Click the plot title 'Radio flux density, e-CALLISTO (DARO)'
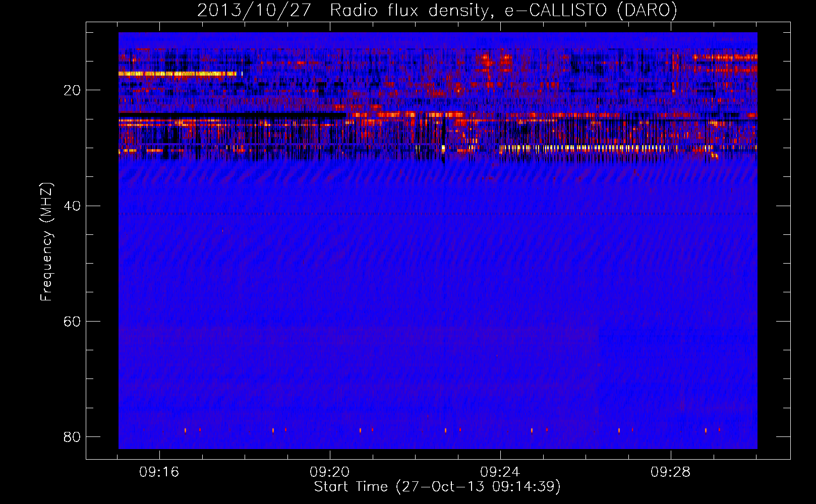This screenshot has height=504, width=816. click(503, 11)
